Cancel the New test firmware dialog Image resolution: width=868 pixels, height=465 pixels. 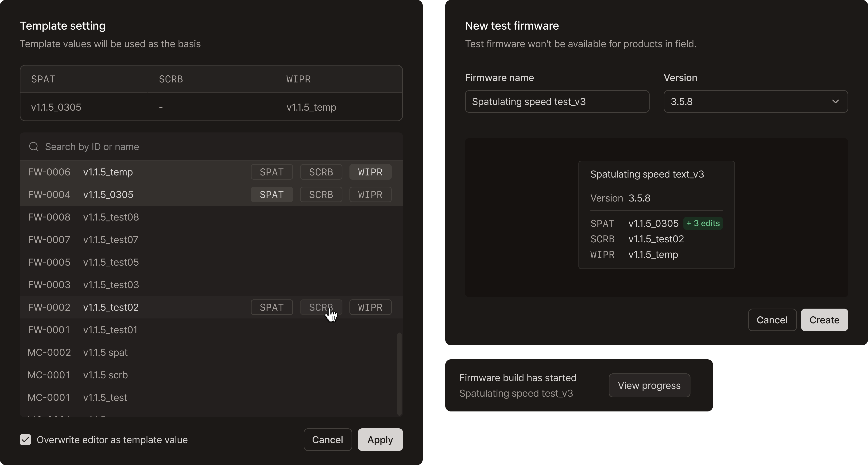click(772, 320)
